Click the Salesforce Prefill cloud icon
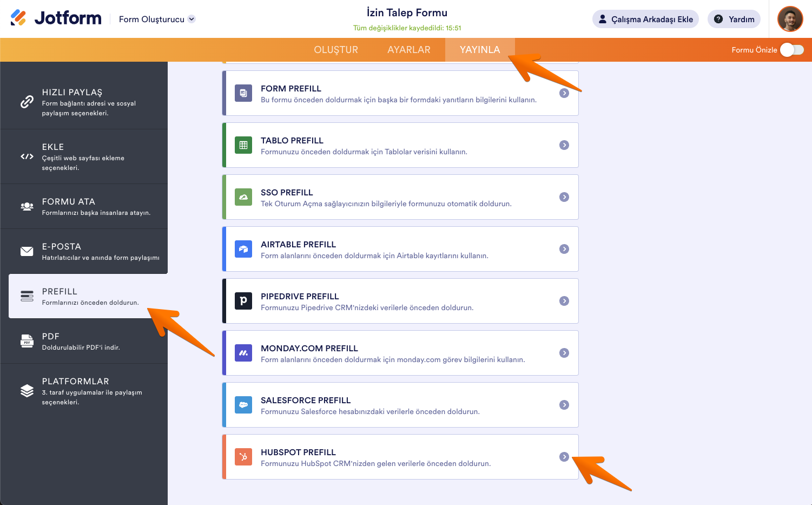The width and height of the screenshot is (812, 505). click(243, 405)
